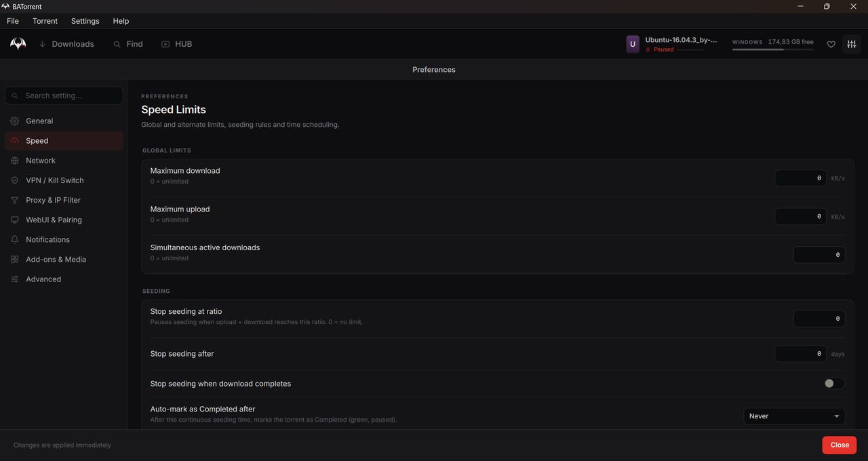Viewport: 868px width, 461px height.
Task: Click the Windows disk free space bar
Action: tap(773, 49)
